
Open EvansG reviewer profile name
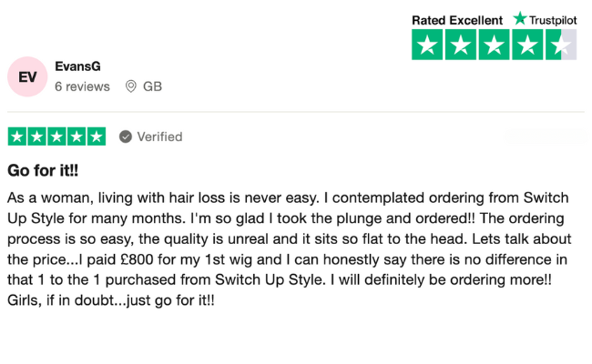point(77,66)
